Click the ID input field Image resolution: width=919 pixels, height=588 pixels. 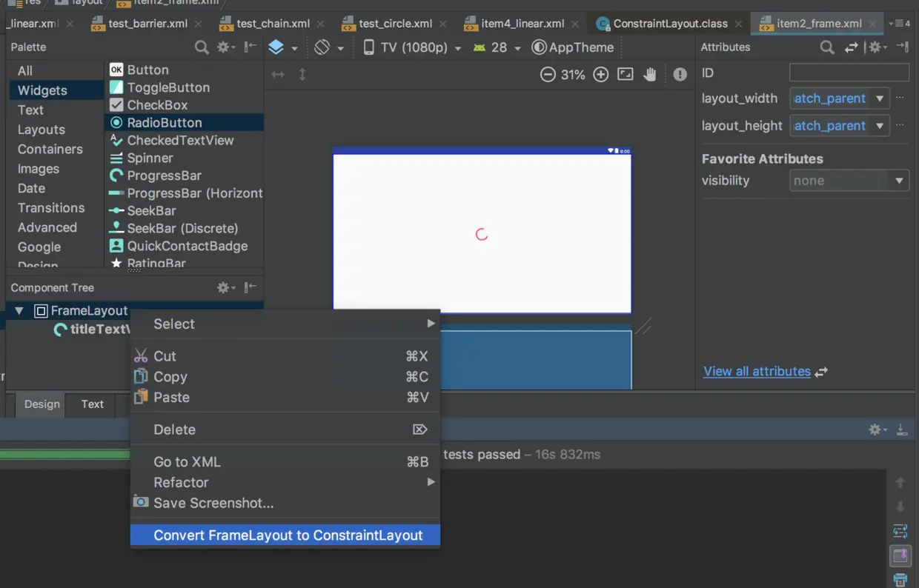(849, 73)
